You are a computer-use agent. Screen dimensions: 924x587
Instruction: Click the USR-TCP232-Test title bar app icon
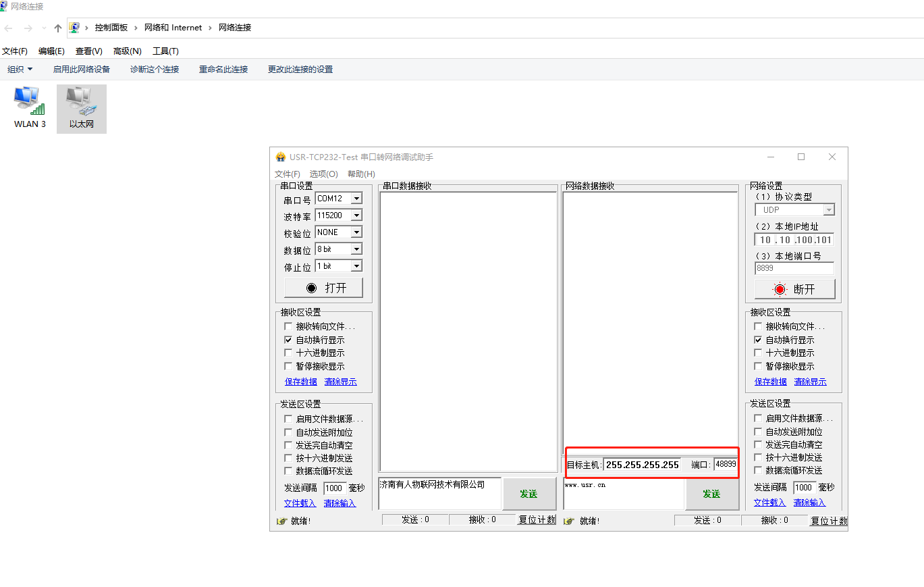pyautogui.click(x=281, y=157)
